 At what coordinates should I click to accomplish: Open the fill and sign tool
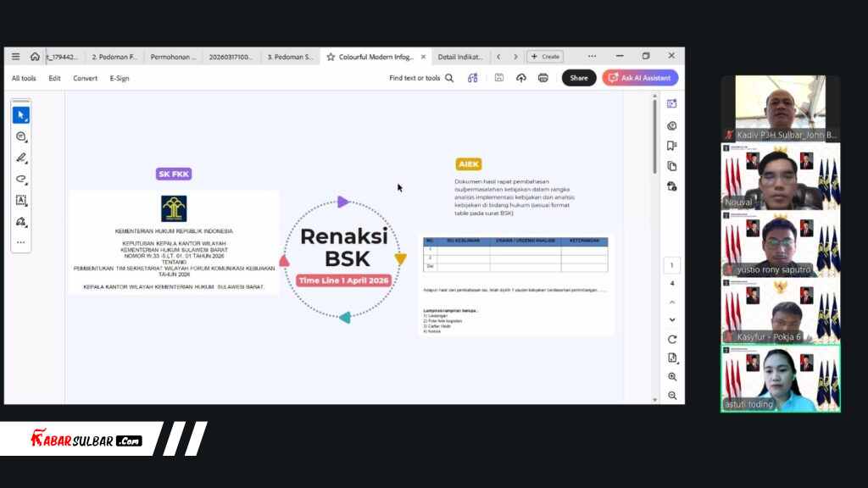pyautogui.click(x=20, y=222)
